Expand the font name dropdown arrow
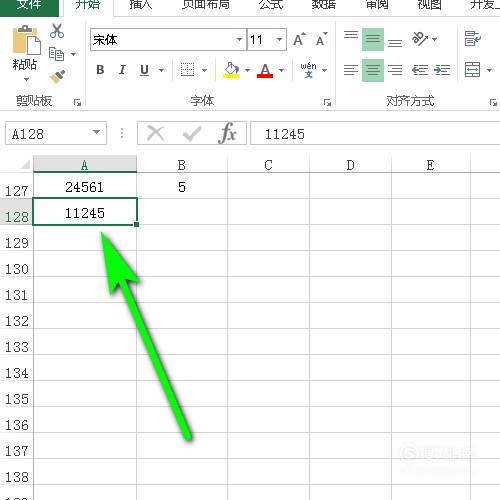500x500 pixels. pyautogui.click(x=239, y=40)
